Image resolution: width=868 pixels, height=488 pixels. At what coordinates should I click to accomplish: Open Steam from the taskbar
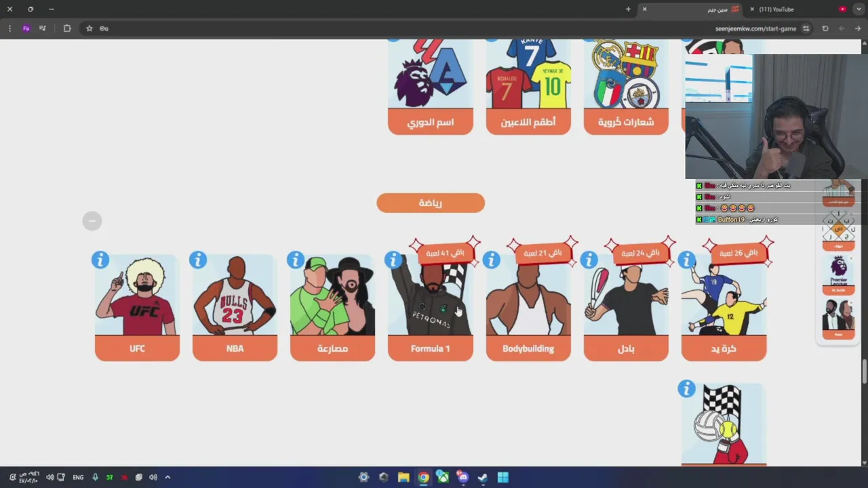(482, 477)
